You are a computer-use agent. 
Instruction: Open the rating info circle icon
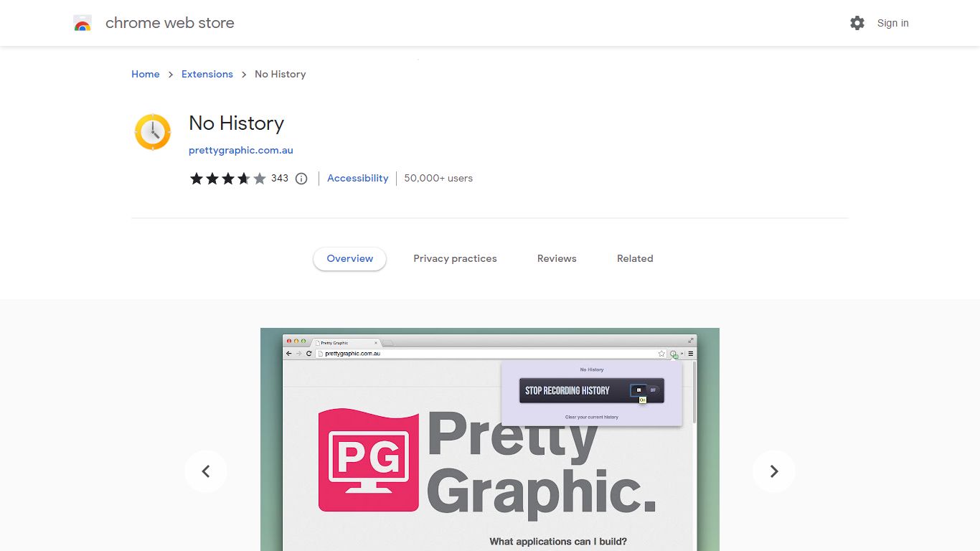(x=301, y=179)
